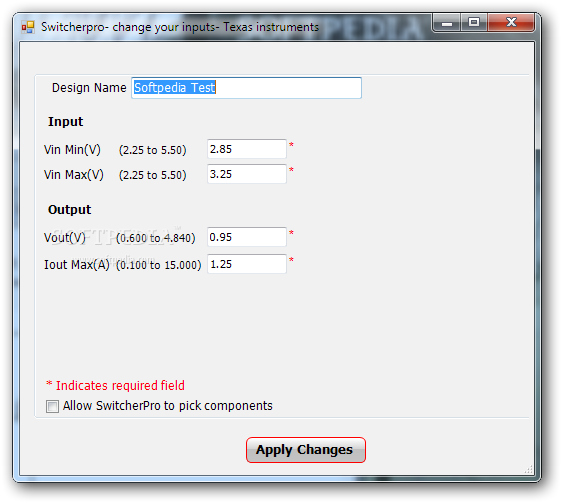The image size is (562, 503).
Task: Click the "Output" section heading
Action: (70, 210)
